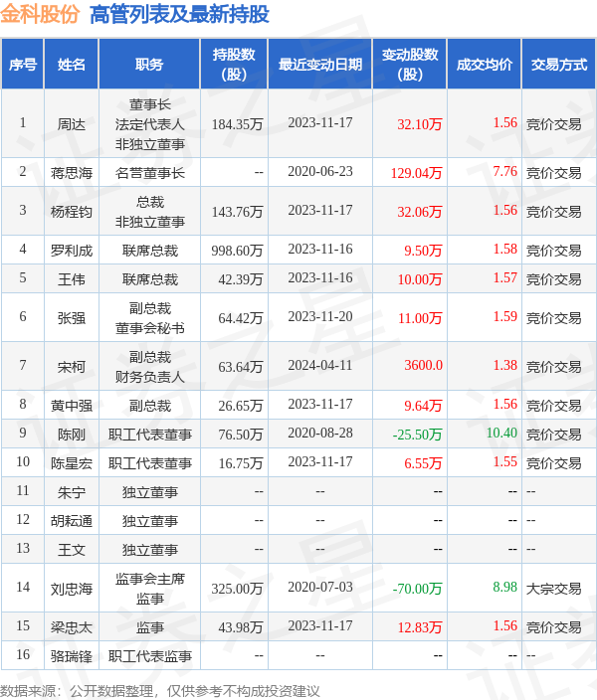The image size is (597, 700).
Task: Click holdings value 143.76万
Action: click(x=237, y=212)
